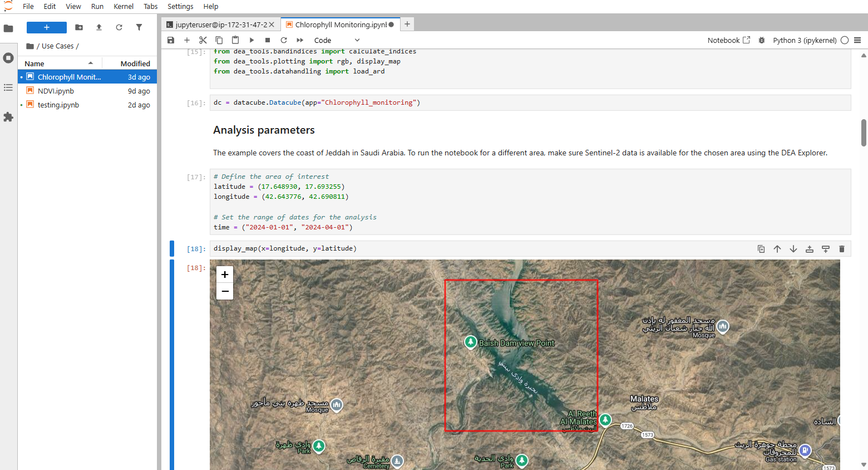868x470 pixels.
Task: Zoom in on the map
Action: [225, 275]
